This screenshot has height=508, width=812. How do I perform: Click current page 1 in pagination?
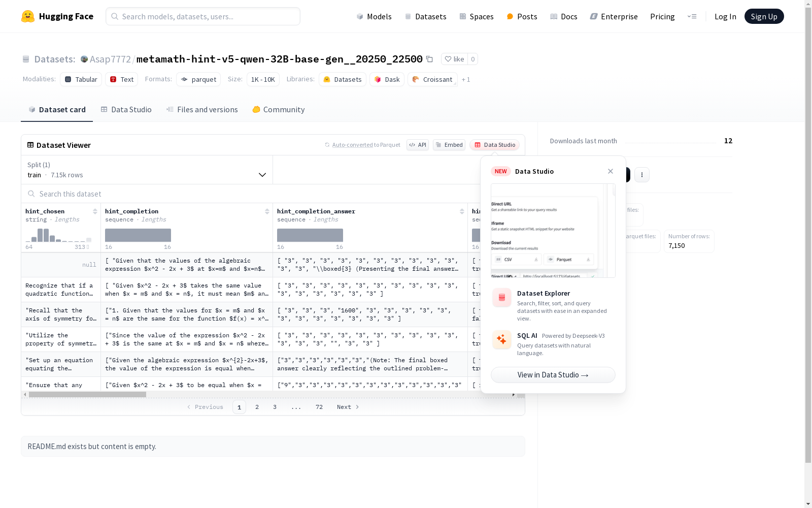click(x=239, y=407)
